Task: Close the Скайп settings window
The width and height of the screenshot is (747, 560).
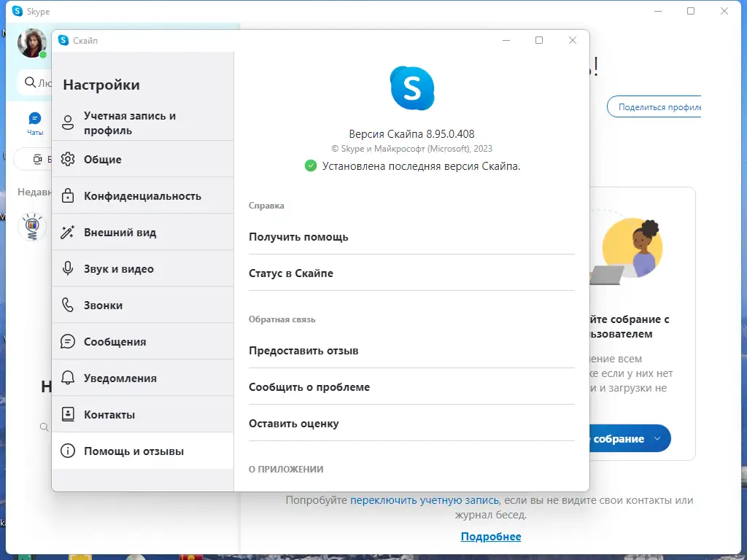Action: [x=573, y=41]
